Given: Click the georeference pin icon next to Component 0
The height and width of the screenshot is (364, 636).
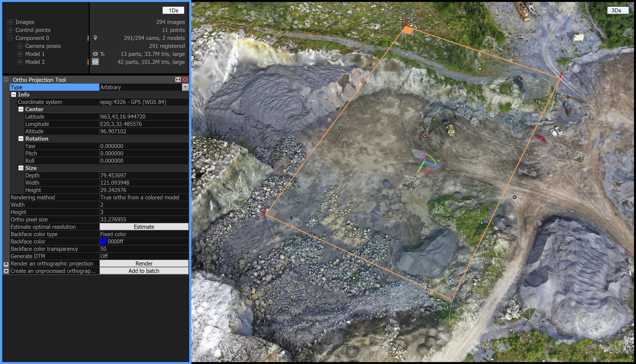Looking at the screenshot, I should click(96, 38).
